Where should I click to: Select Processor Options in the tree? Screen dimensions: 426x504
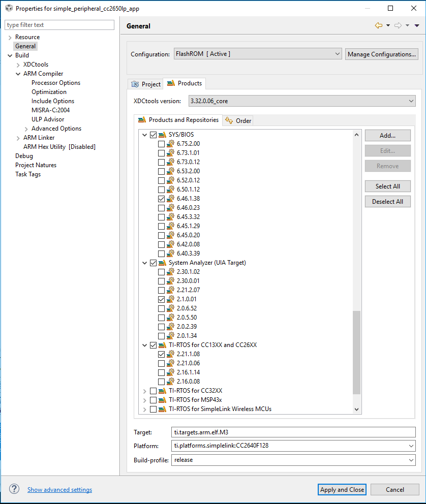[56, 83]
